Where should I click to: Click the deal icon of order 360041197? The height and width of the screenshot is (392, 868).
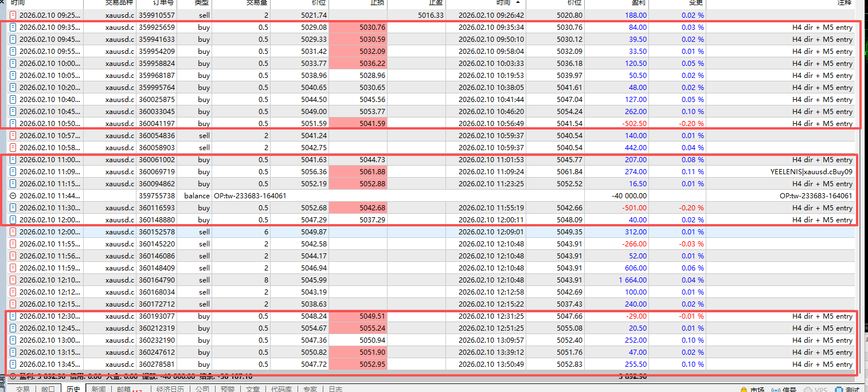pos(13,124)
